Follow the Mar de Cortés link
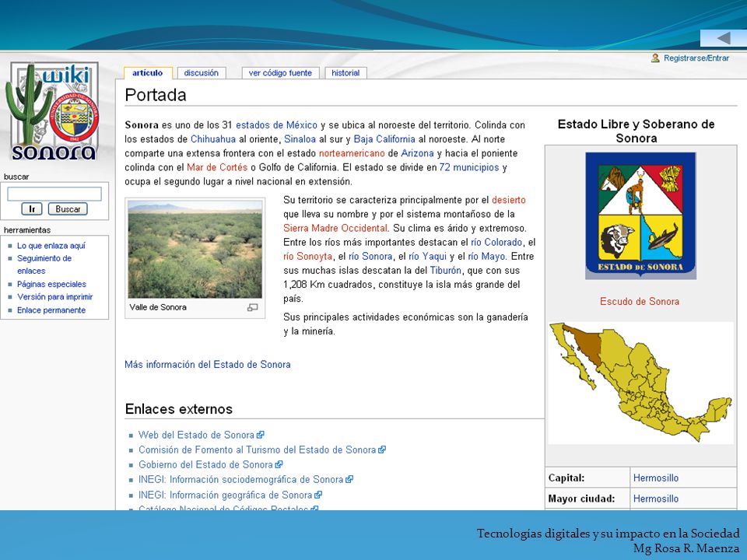 tap(217, 168)
